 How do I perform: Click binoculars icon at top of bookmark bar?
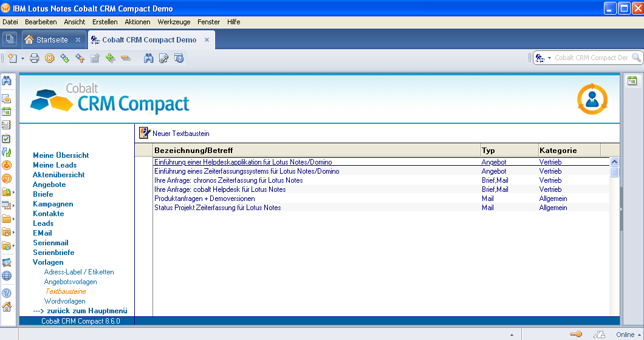coord(7,81)
